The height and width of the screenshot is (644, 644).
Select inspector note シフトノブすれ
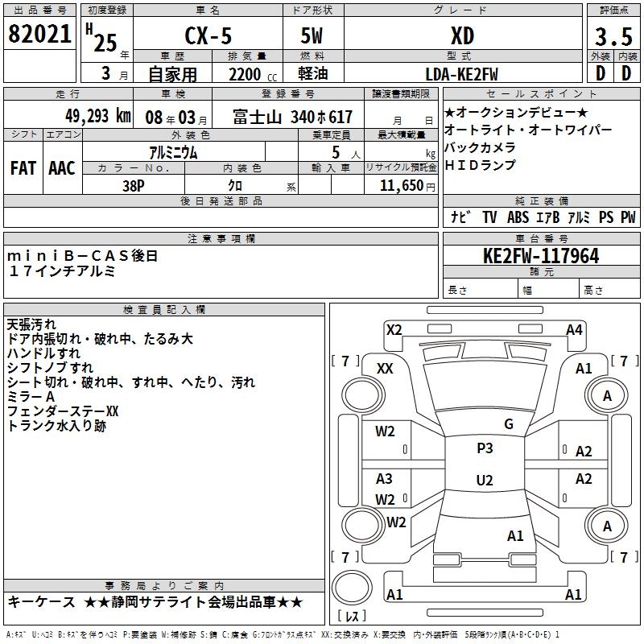50,368
